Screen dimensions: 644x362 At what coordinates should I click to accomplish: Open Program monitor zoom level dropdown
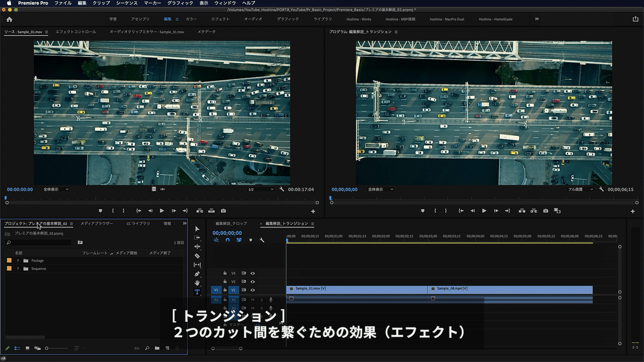point(380,189)
